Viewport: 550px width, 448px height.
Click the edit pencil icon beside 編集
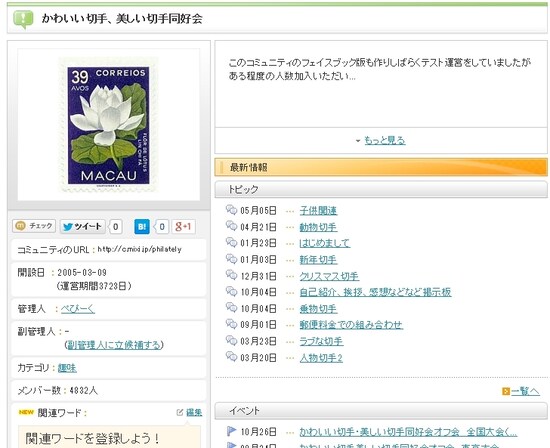coord(180,413)
